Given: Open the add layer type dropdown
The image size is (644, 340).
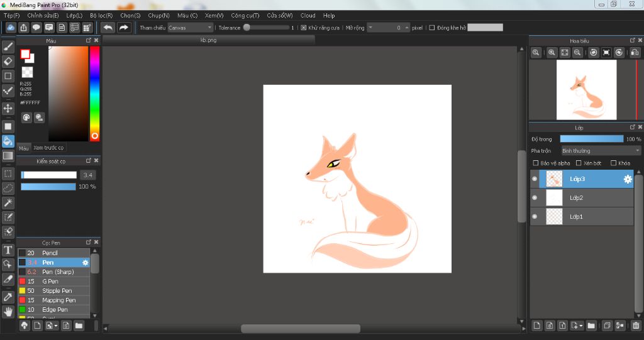Looking at the screenshot, I should 577,326.
